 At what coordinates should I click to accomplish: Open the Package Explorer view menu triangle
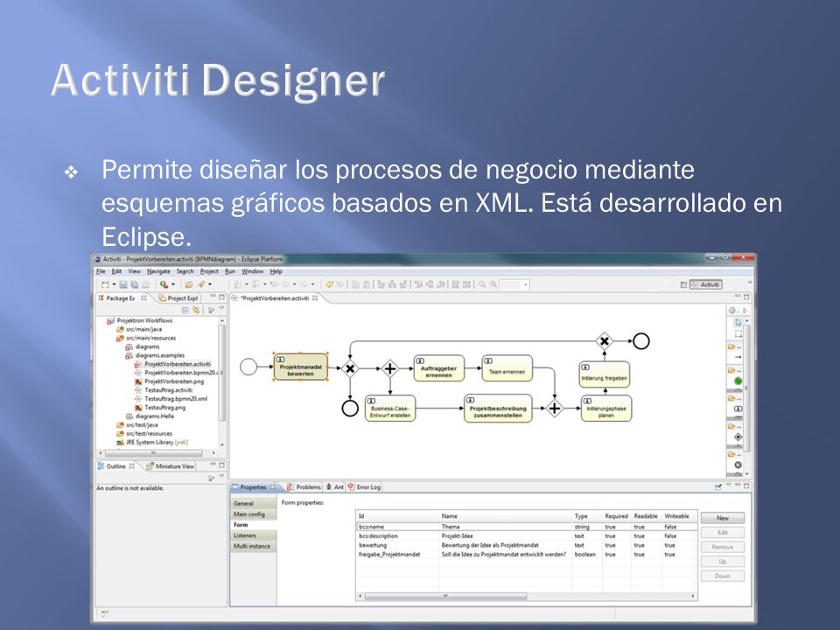pyautogui.click(x=221, y=309)
